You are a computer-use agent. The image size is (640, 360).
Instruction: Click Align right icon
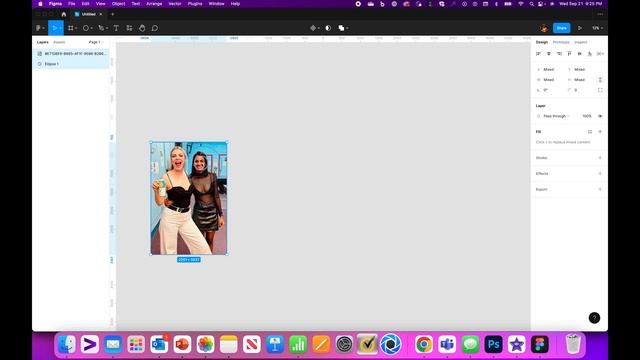[559, 54]
